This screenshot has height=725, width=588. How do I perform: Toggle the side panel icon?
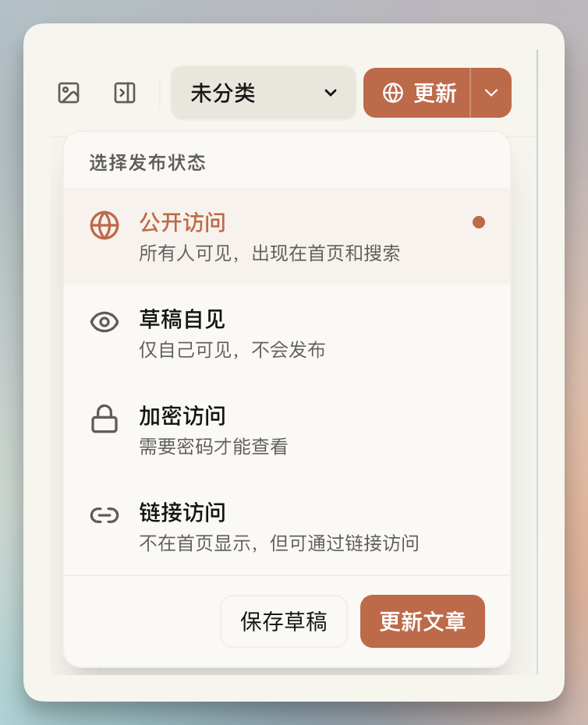pyautogui.click(x=124, y=92)
